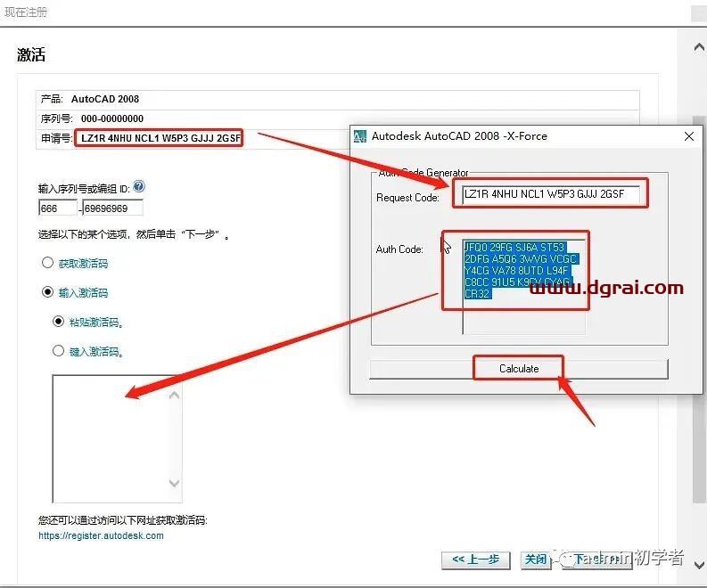Click the Request Code input in X-Force
Viewport: 707px width, 588px height.
pyautogui.click(x=551, y=194)
